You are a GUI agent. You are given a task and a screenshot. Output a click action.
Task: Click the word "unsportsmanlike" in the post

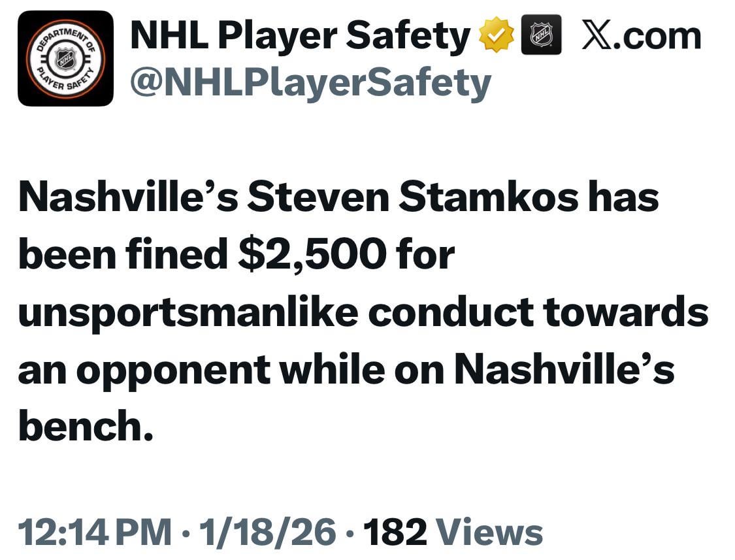pos(188,312)
